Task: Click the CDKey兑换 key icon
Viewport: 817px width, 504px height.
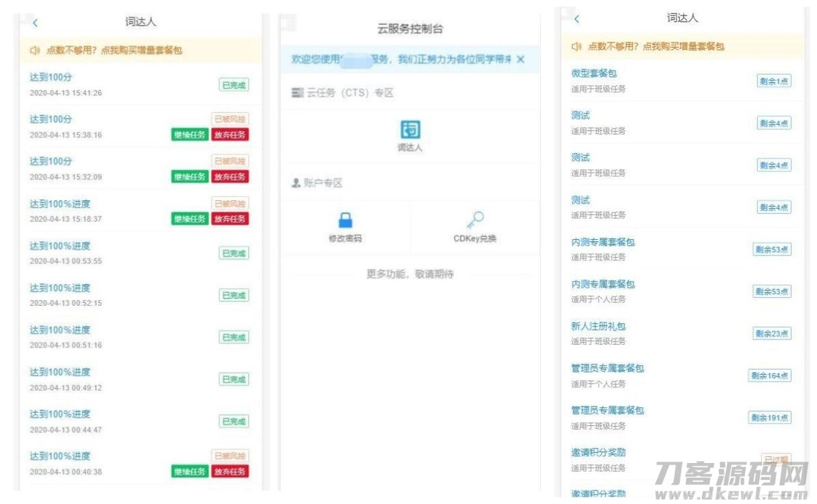Action: coord(475,220)
